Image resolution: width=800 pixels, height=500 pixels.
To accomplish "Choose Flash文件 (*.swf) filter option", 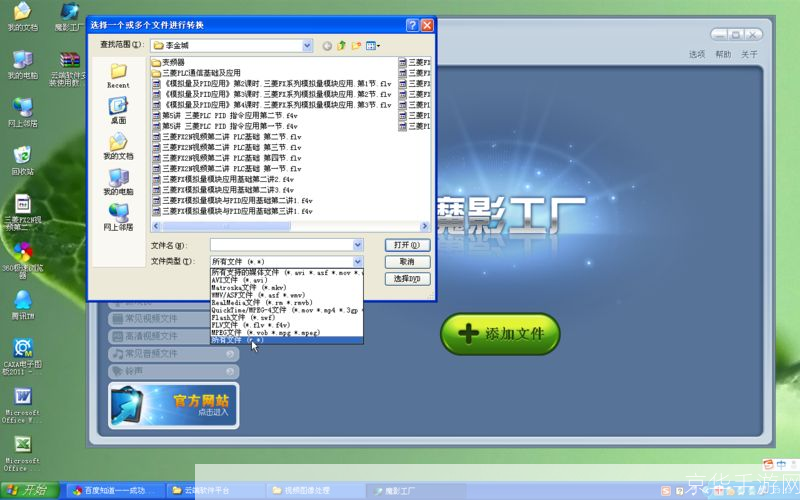I will tap(287, 317).
